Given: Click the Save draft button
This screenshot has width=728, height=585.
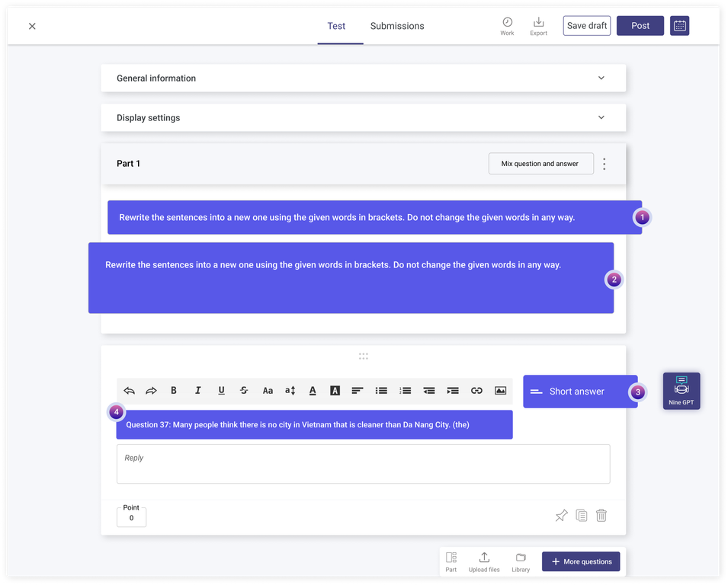Looking at the screenshot, I should [x=586, y=26].
